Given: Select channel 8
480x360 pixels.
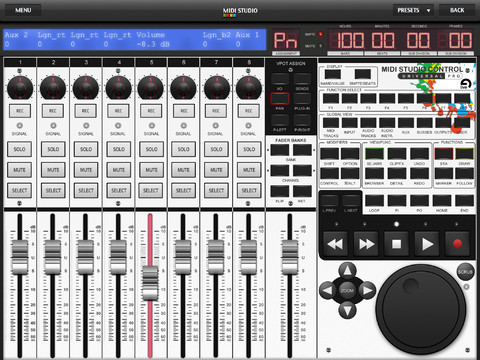Looking at the screenshot, I should 249,190.
